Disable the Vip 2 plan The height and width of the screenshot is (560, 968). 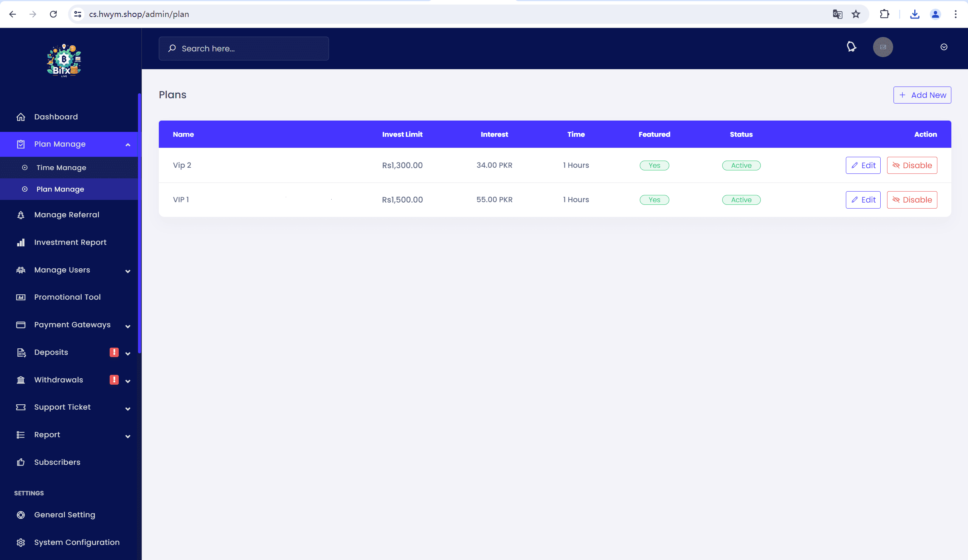(912, 166)
